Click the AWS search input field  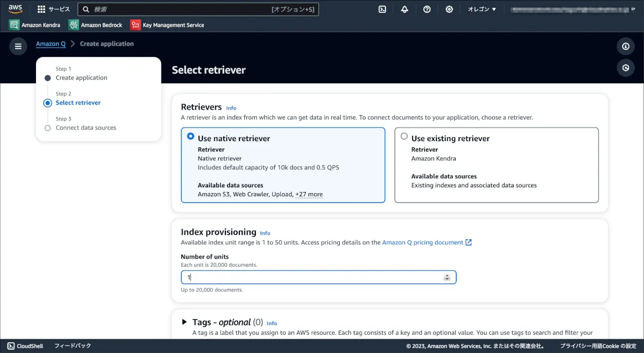[x=198, y=9]
